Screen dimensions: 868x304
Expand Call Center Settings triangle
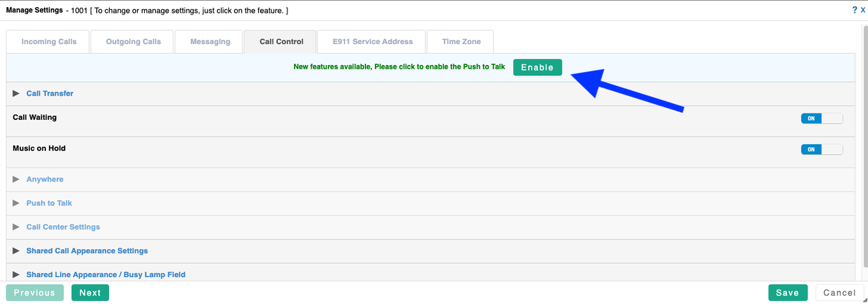16,227
